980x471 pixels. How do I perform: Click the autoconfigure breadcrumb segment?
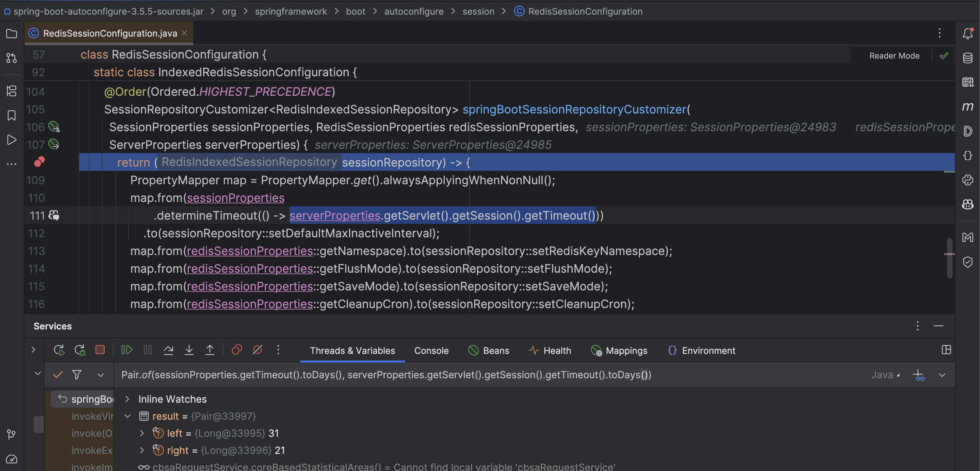coord(413,11)
